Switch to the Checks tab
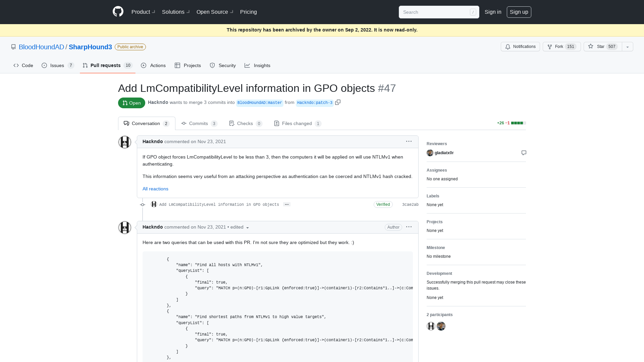This screenshot has height=362, width=644. pyautogui.click(x=246, y=123)
